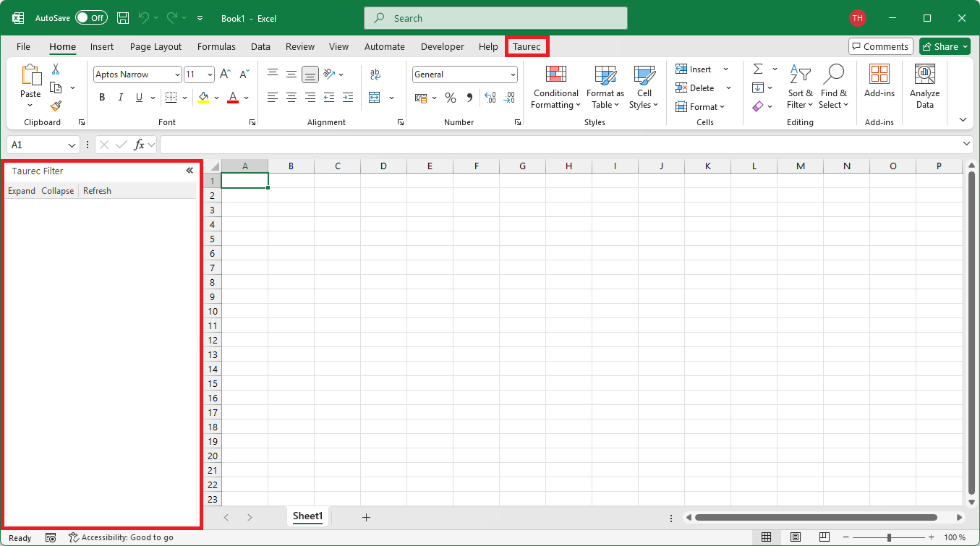Click Expand in Taurec Filter pane

point(22,191)
